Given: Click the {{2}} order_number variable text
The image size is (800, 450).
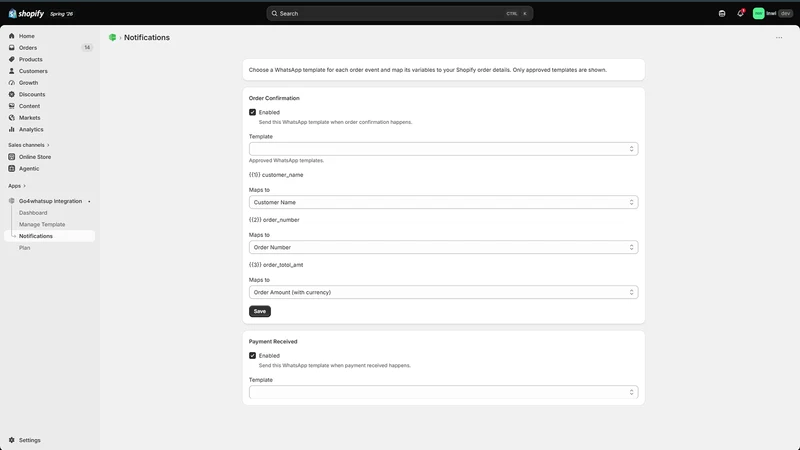Looking at the screenshot, I should tap(274, 220).
